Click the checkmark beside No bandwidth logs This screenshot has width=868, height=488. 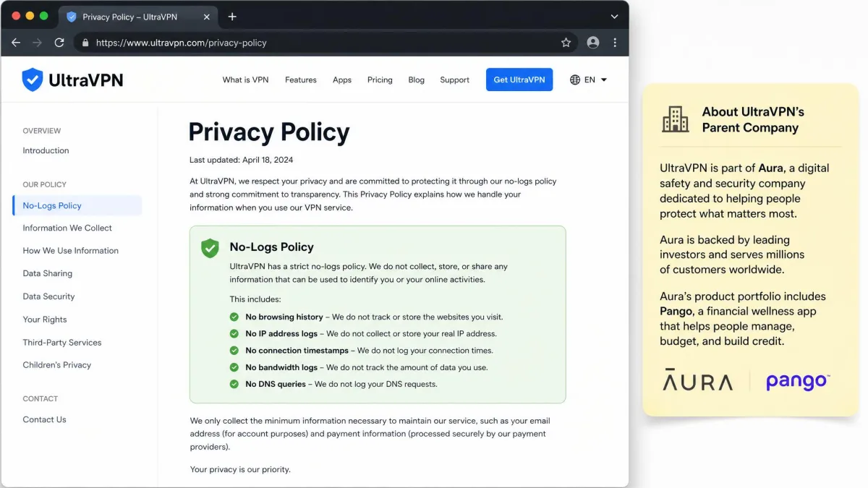(x=234, y=367)
